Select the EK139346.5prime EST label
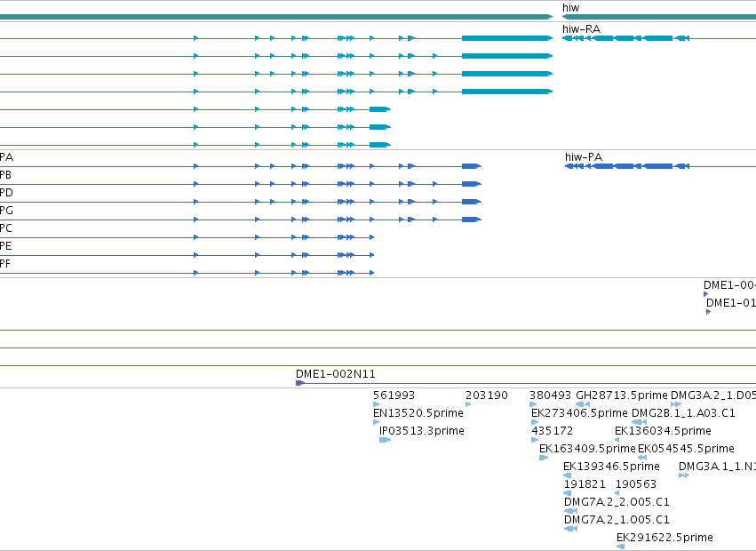This screenshot has width=756, height=551. (611, 466)
